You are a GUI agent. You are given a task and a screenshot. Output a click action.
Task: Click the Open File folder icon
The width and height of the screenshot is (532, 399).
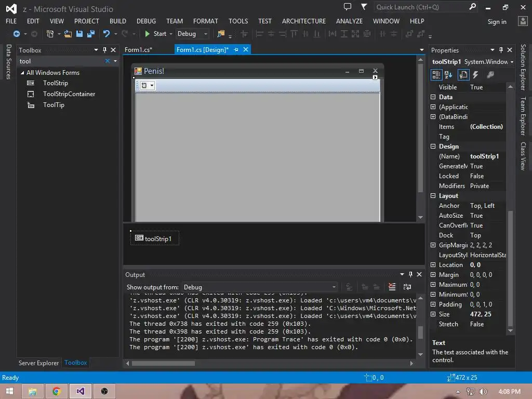(x=68, y=34)
